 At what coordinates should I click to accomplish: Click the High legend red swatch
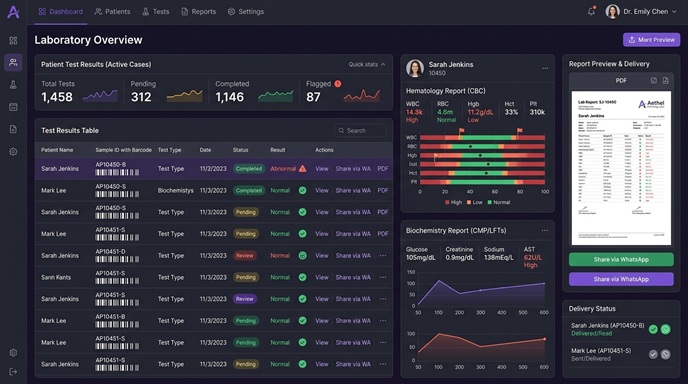coord(447,202)
